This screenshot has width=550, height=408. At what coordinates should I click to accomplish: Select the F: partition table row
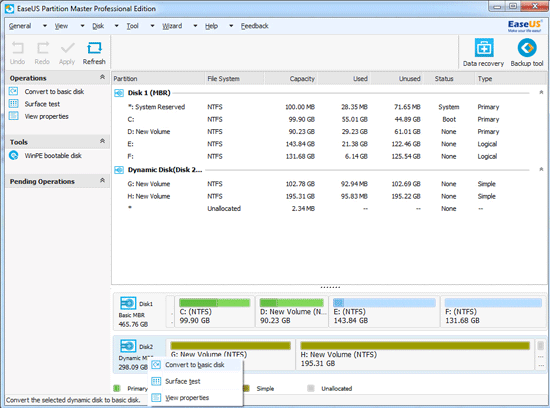point(329,156)
